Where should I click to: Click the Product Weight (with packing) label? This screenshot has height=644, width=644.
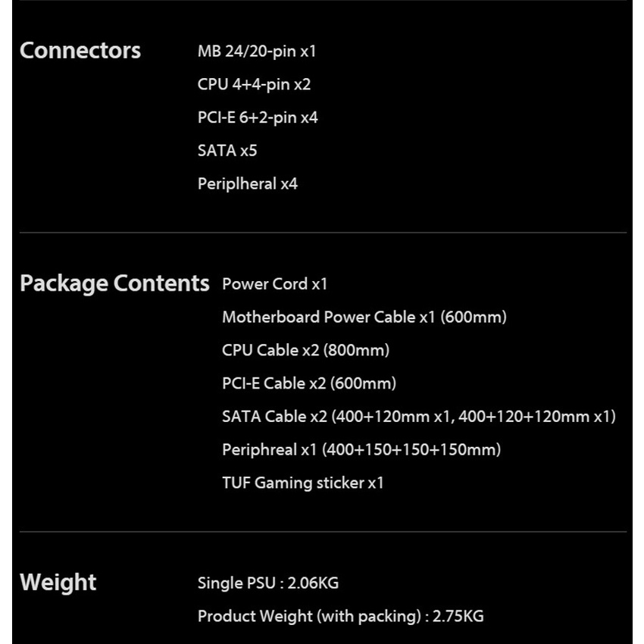tap(308, 616)
